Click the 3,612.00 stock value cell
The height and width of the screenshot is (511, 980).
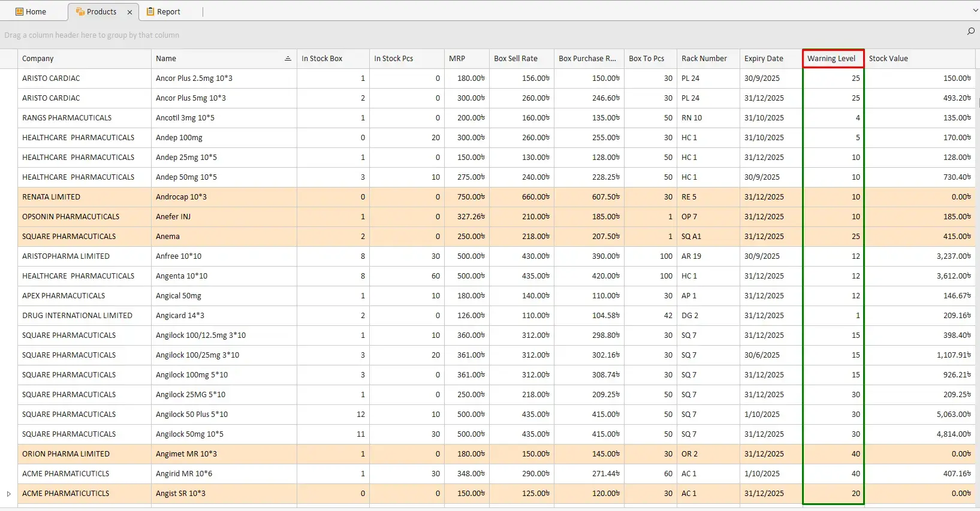(920, 276)
